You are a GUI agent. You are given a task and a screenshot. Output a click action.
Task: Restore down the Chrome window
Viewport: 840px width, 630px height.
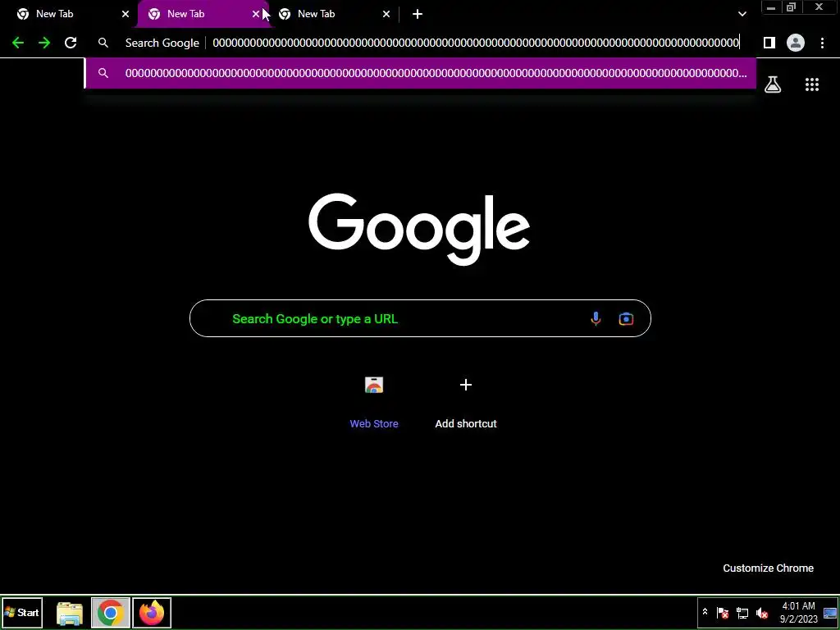click(x=792, y=7)
